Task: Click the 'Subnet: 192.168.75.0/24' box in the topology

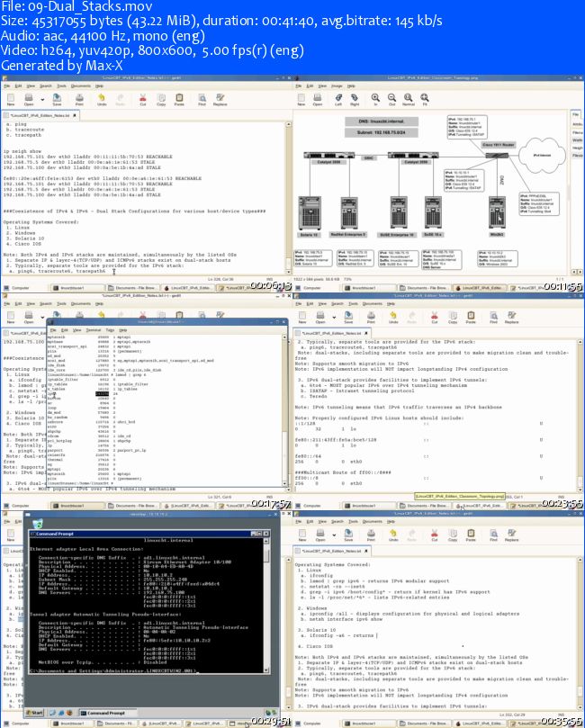Action: point(382,133)
